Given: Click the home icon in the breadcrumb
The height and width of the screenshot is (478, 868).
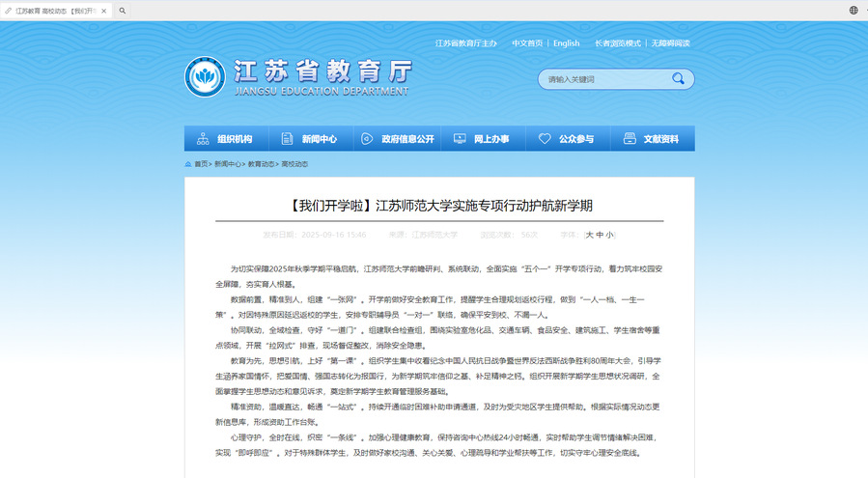Looking at the screenshot, I should point(188,164).
